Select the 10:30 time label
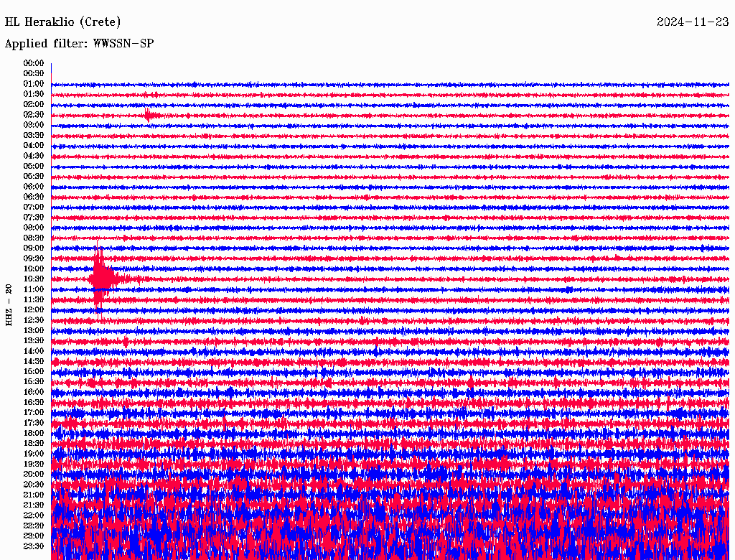Screen dimensions: 735x560 (33, 279)
